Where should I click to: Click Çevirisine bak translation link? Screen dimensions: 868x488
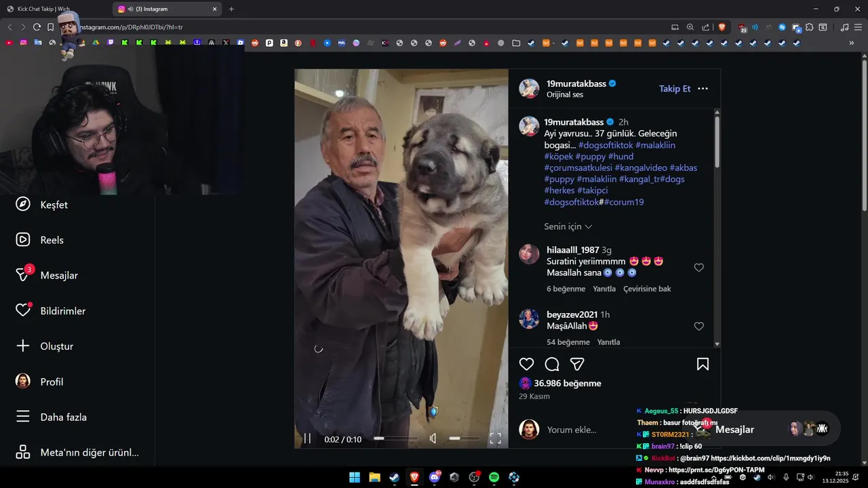pyautogui.click(x=647, y=289)
